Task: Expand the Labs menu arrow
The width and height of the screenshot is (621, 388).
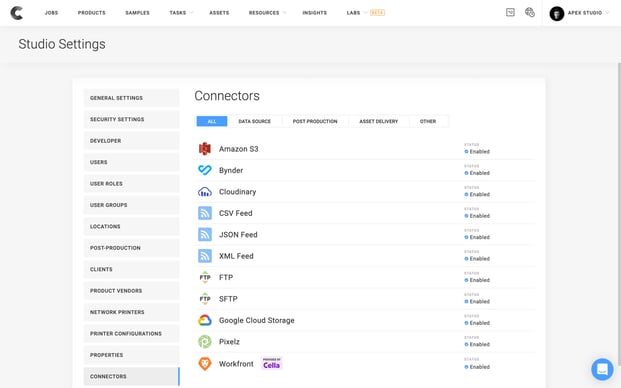Action: pos(366,13)
